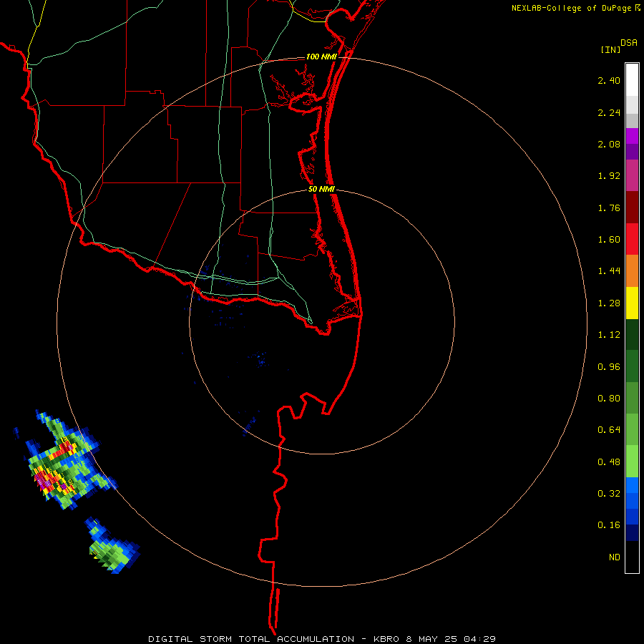Pick the black ND swatch in legend
Image resolution: width=644 pixels, height=644 pixels.
[x=632, y=557]
